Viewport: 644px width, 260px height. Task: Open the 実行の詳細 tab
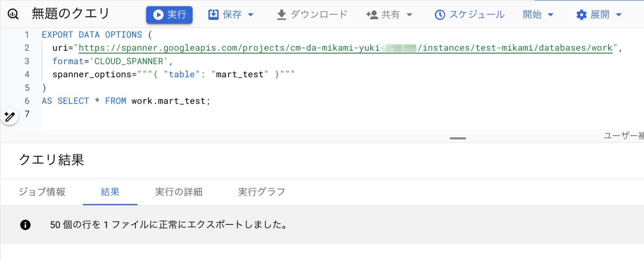(x=179, y=192)
